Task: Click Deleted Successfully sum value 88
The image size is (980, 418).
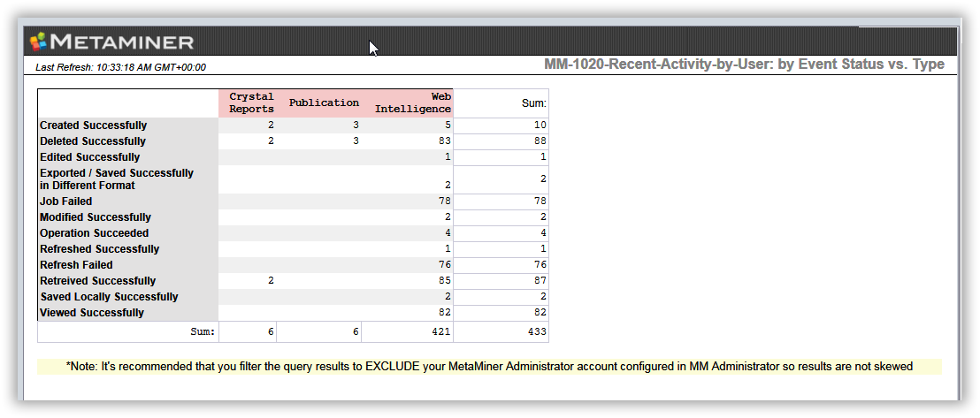Action: (x=540, y=141)
